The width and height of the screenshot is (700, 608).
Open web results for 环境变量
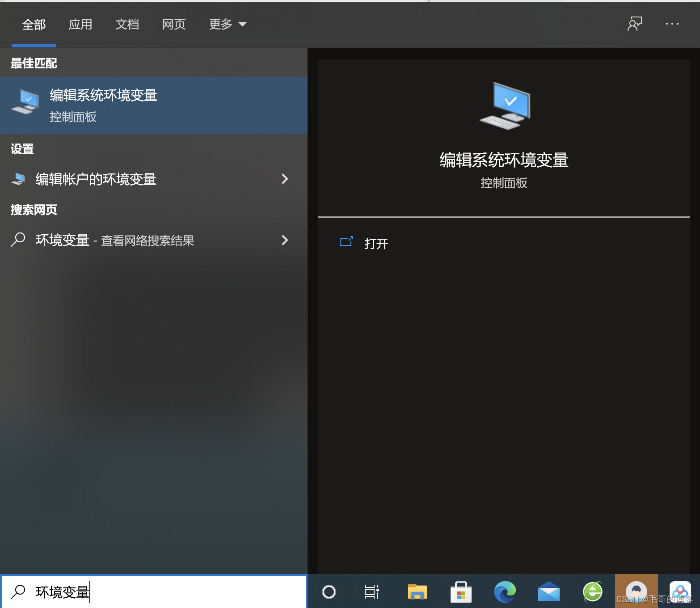pos(154,241)
